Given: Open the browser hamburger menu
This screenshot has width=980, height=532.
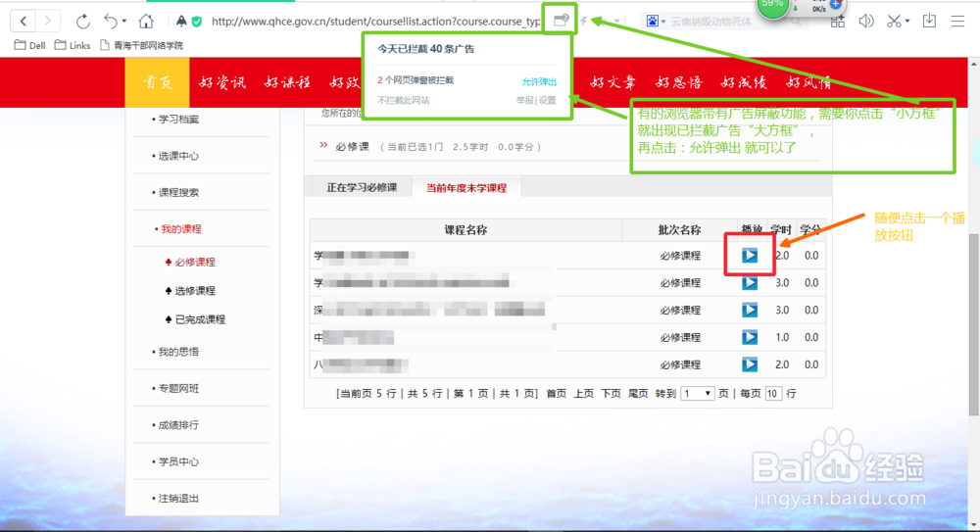Looking at the screenshot, I should (957, 22).
